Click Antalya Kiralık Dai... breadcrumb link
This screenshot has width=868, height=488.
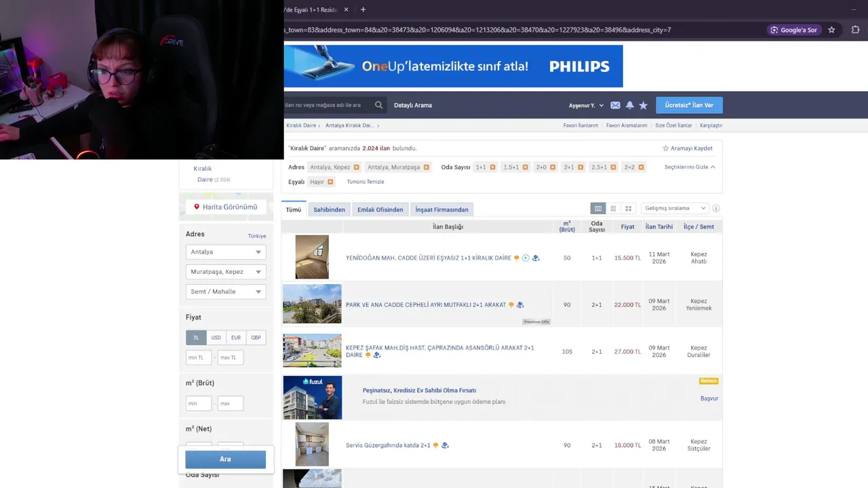[x=349, y=125]
